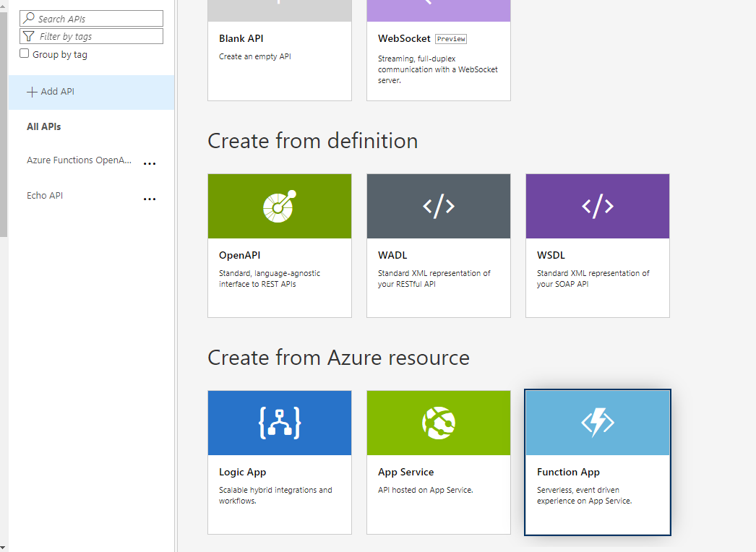756x552 pixels.
Task: Click the left panel scrollbar down arrow
Action: point(4,547)
